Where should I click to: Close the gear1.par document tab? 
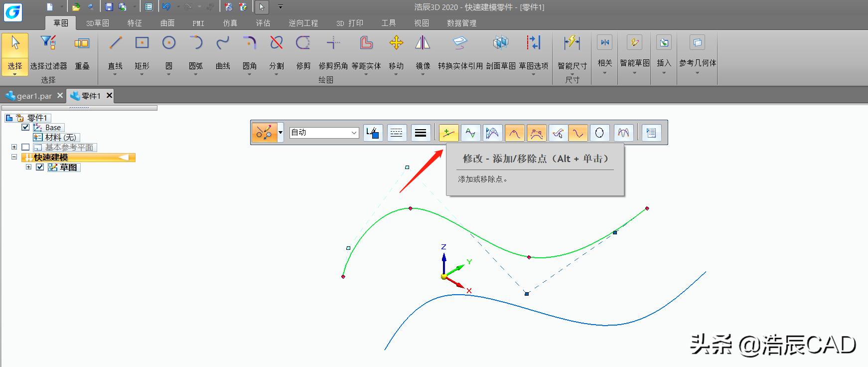[x=60, y=95]
